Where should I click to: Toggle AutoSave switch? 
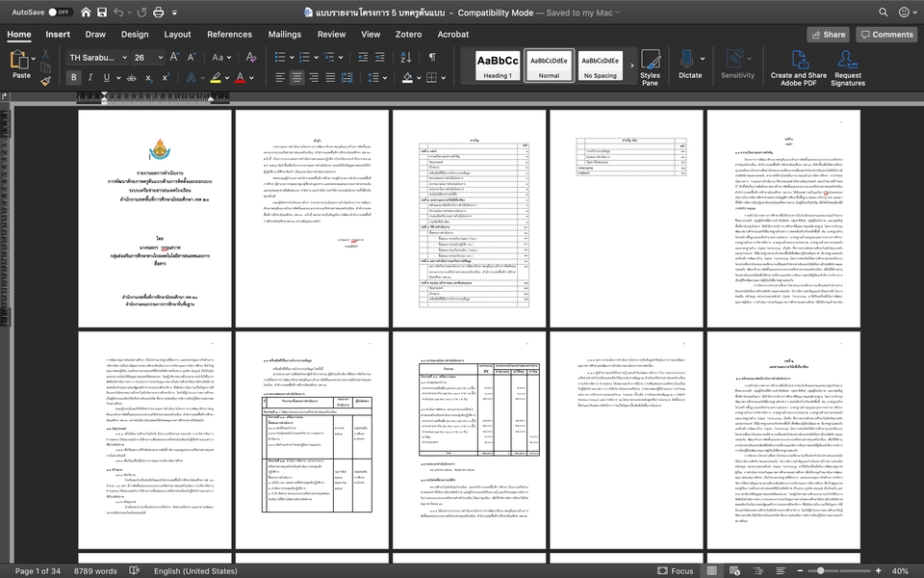click(x=60, y=12)
